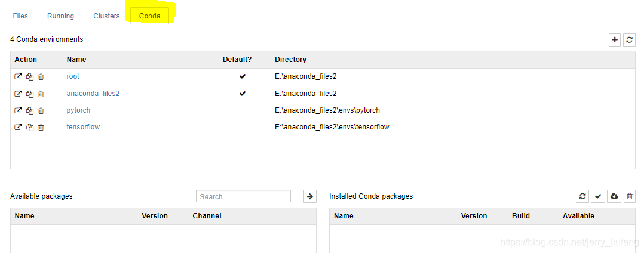Export the root environment
Screen dimensions: 644x253
point(18,77)
